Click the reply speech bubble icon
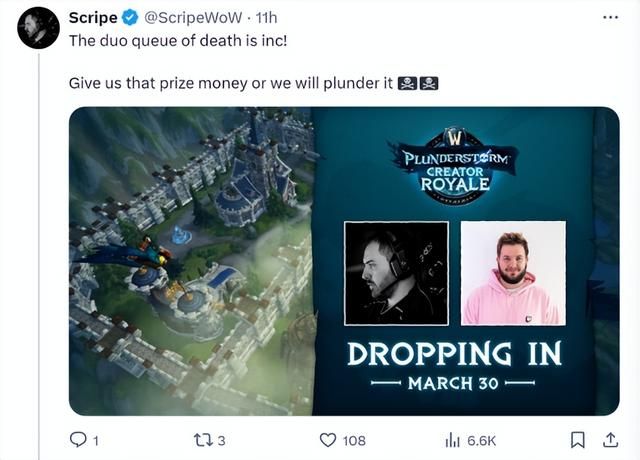This screenshot has width=640, height=460. 78,440
